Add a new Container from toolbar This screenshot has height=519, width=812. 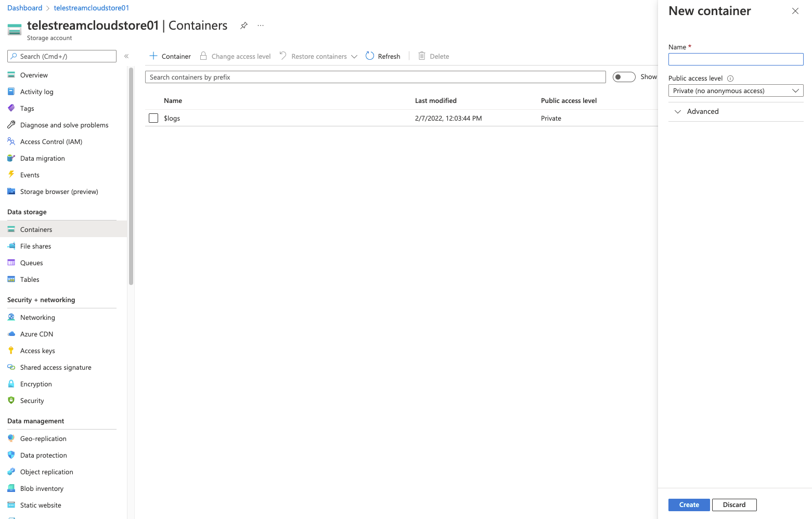click(x=170, y=56)
